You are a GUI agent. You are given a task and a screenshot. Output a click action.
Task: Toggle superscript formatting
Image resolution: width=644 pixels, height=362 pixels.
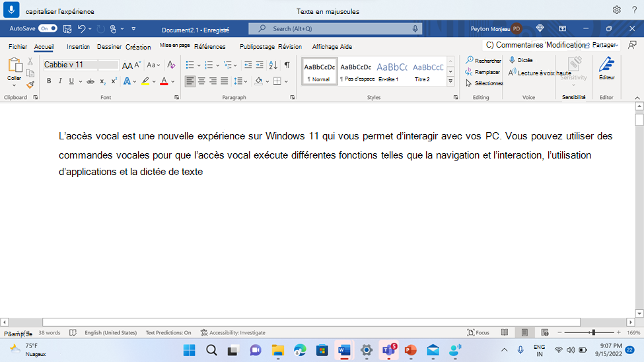[x=114, y=81]
